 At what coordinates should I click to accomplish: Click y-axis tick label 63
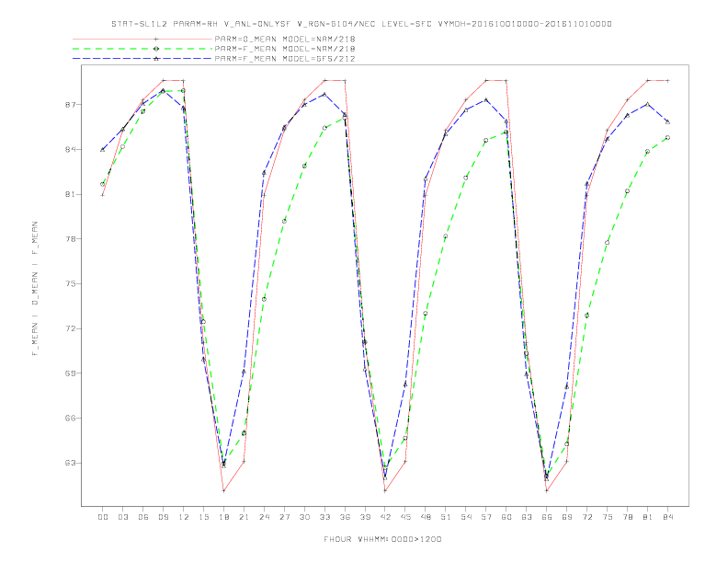pos(70,463)
